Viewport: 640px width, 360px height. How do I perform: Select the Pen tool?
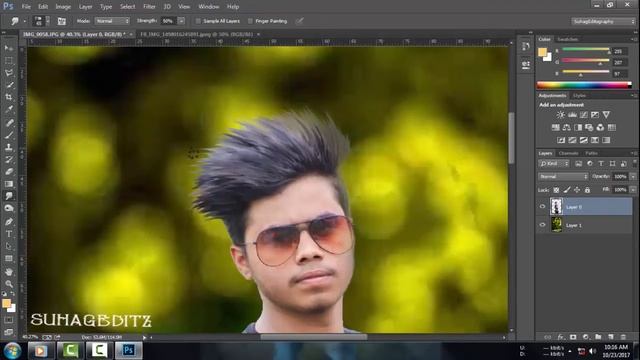click(9, 222)
